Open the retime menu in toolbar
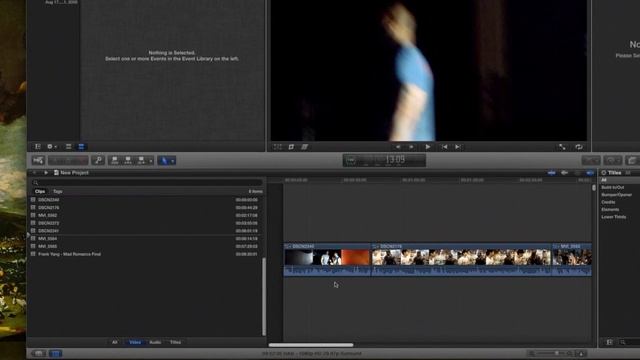The image size is (640, 360). 613,160
